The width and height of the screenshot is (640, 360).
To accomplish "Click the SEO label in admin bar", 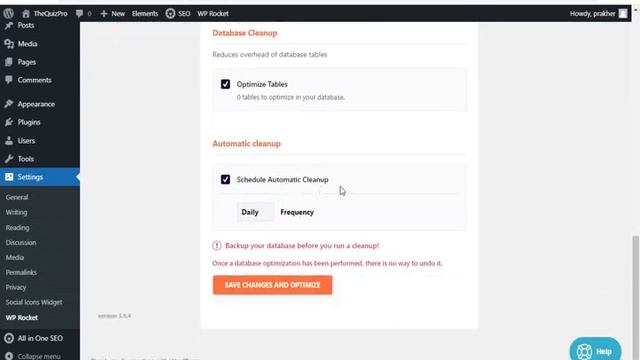I will pos(184,13).
